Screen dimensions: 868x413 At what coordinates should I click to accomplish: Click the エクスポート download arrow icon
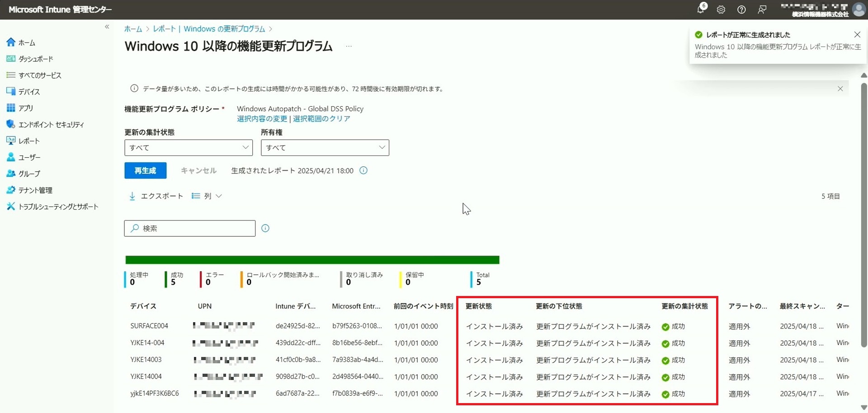click(132, 196)
